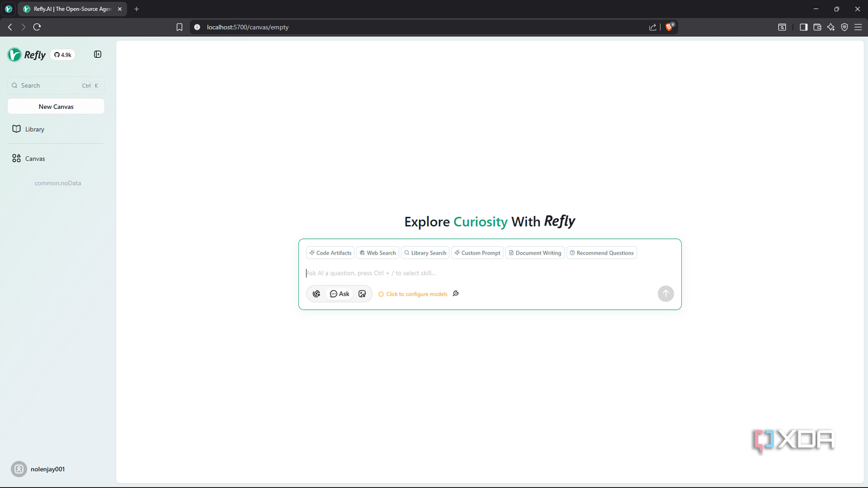868x488 pixels.
Task: Open the Library section
Action: click(x=56, y=129)
